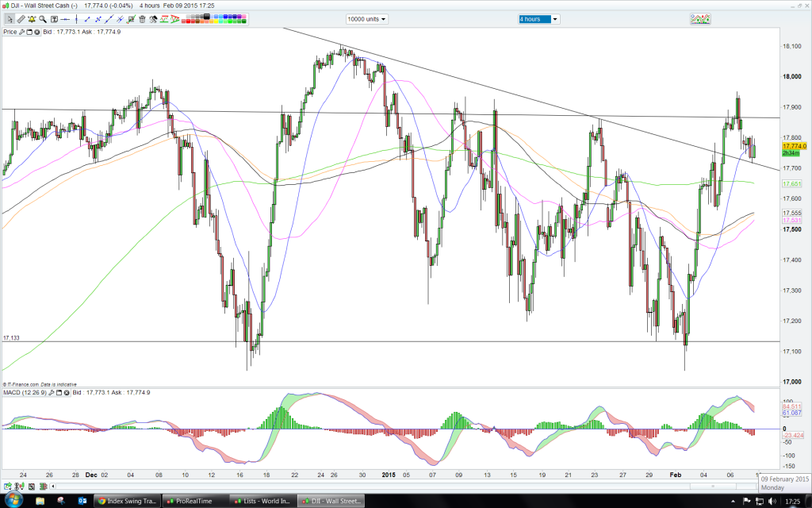Screen dimensions: 812x508
Task: Click the candlestick trading icon bottom left
Action: [x=20, y=487]
